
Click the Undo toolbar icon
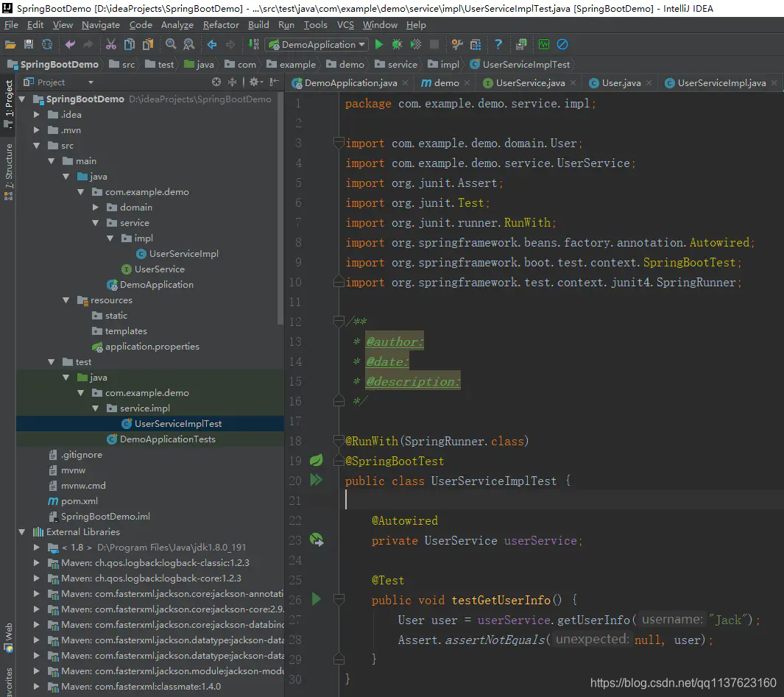(x=70, y=44)
